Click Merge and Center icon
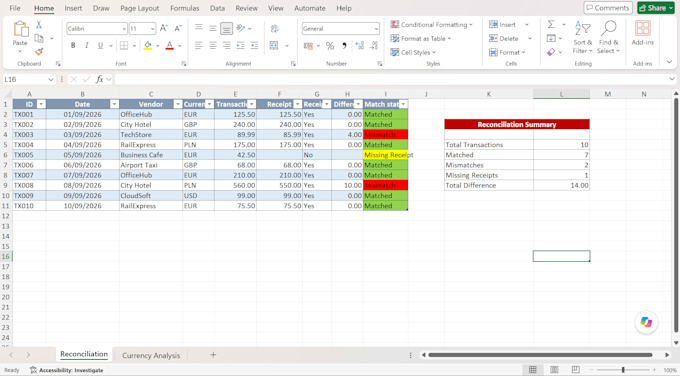The height and width of the screenshot is (376, 680). [274, 46]
